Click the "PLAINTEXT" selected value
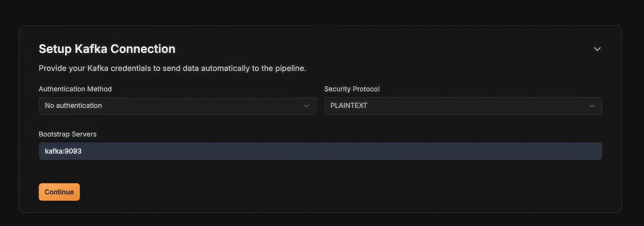Viewport: 644px width, 226px height. coord(349,106)
